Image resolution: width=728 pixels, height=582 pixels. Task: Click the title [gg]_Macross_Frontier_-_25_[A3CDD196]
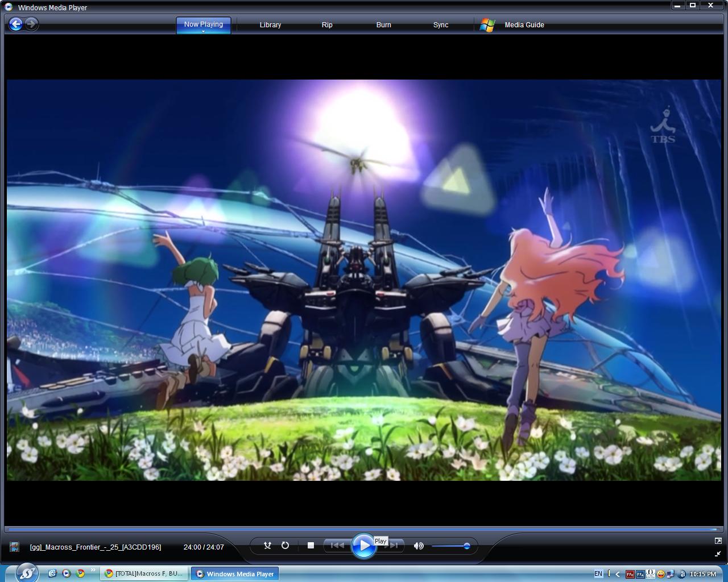pos(96,547)
